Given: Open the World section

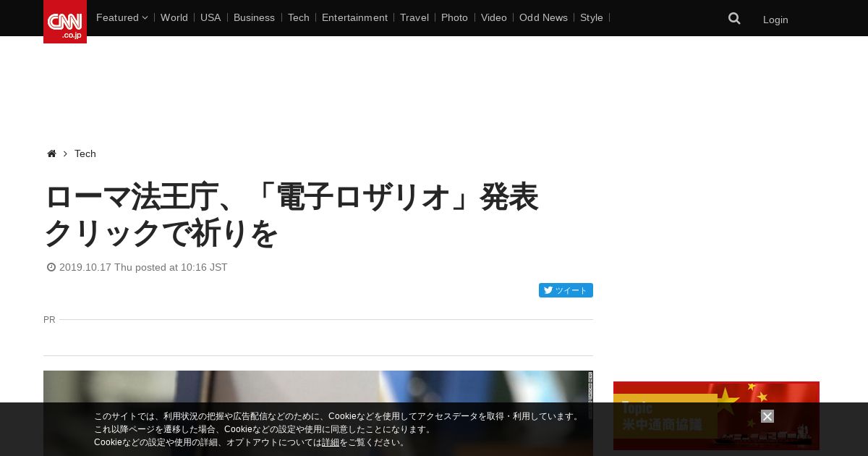Looking at the screenshot, I should click(174, 17).
